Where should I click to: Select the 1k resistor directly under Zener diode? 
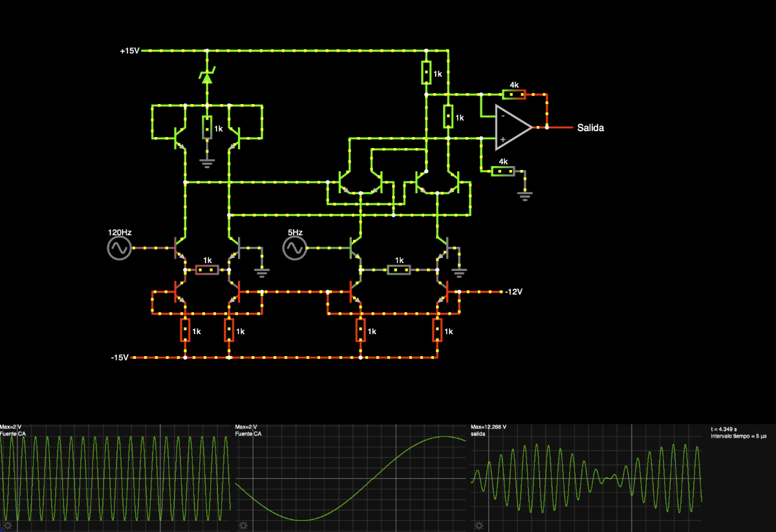[207, 128]
